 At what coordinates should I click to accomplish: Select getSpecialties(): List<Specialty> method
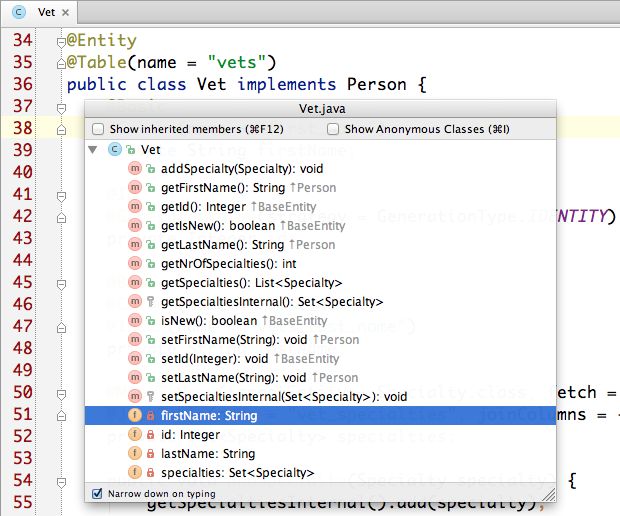(x=320, y=283)
